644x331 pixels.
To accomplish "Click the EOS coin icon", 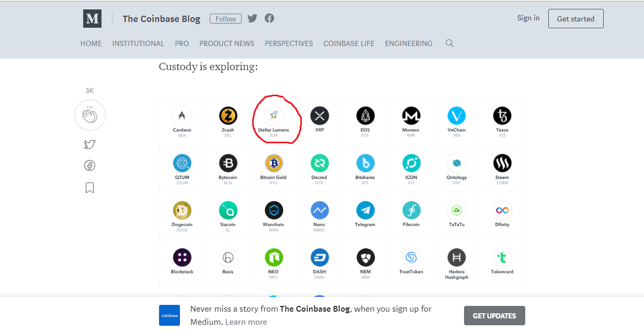I will 366,116.
